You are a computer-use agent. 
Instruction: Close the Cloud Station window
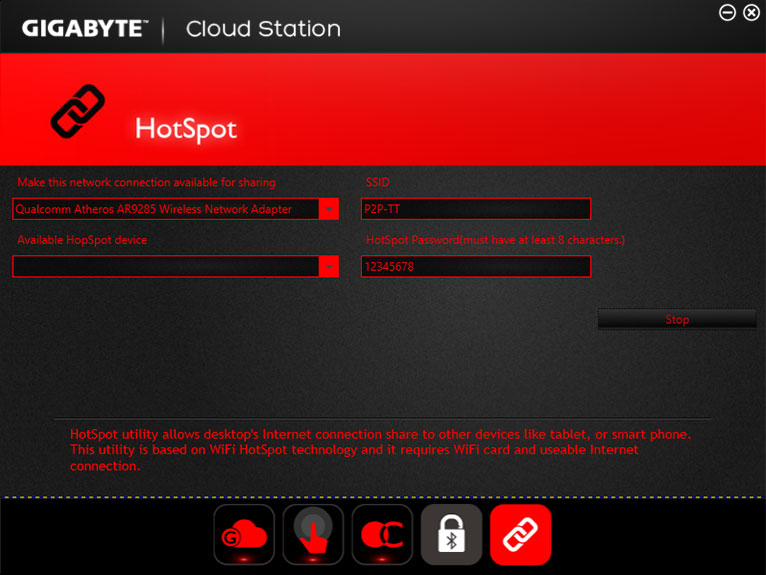point(751,13)
